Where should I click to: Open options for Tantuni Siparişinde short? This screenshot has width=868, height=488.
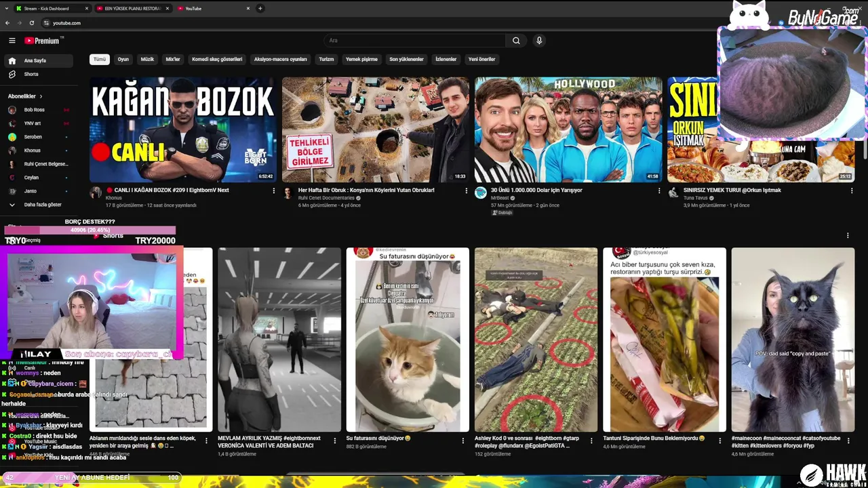720,441
